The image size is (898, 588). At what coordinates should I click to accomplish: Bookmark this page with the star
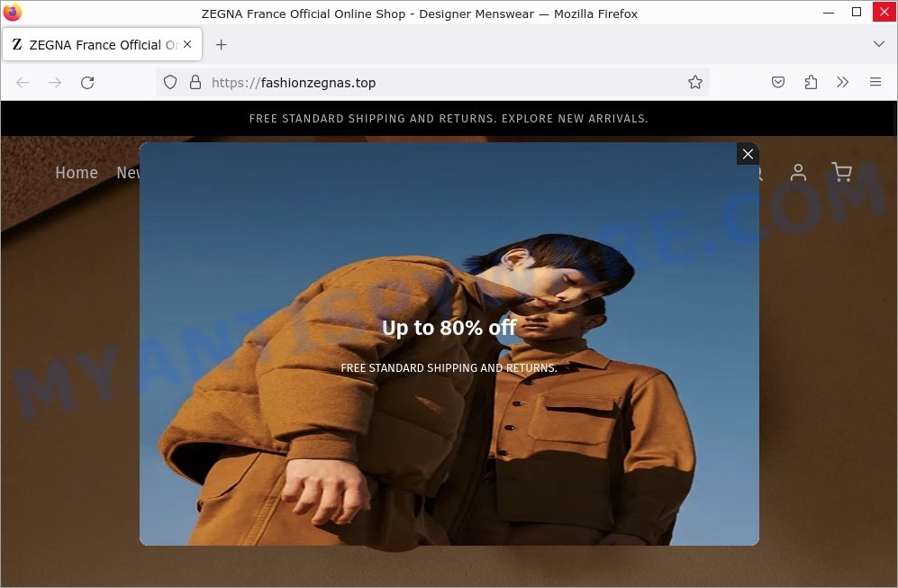point(695,83)
